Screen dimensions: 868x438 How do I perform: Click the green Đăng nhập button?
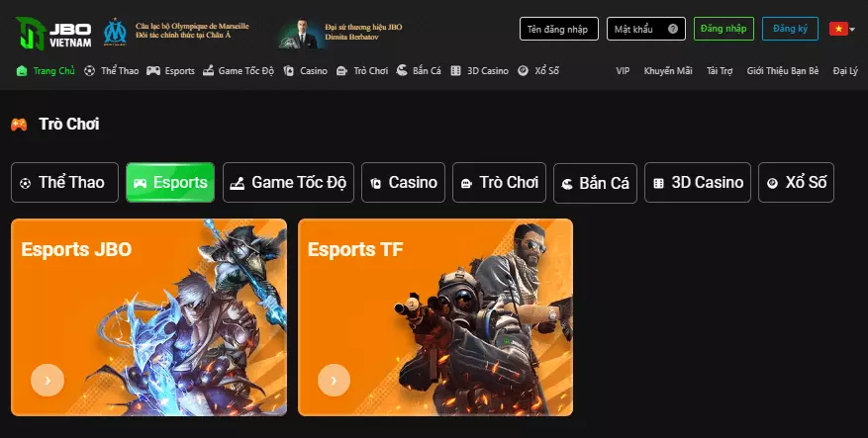[723, 29]
